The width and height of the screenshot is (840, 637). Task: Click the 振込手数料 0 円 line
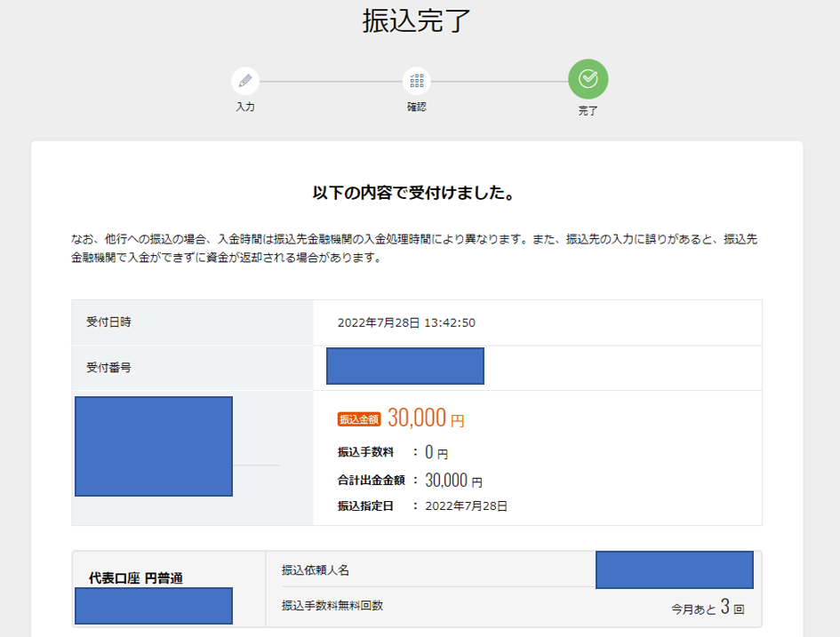pos(393,452)
